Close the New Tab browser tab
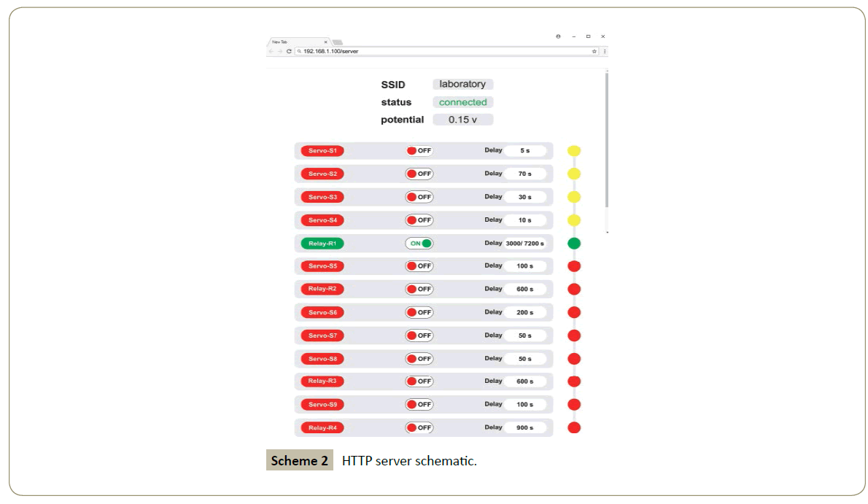Image resolution: width=868 pixels, height=504 pixels. coord(325,42)
